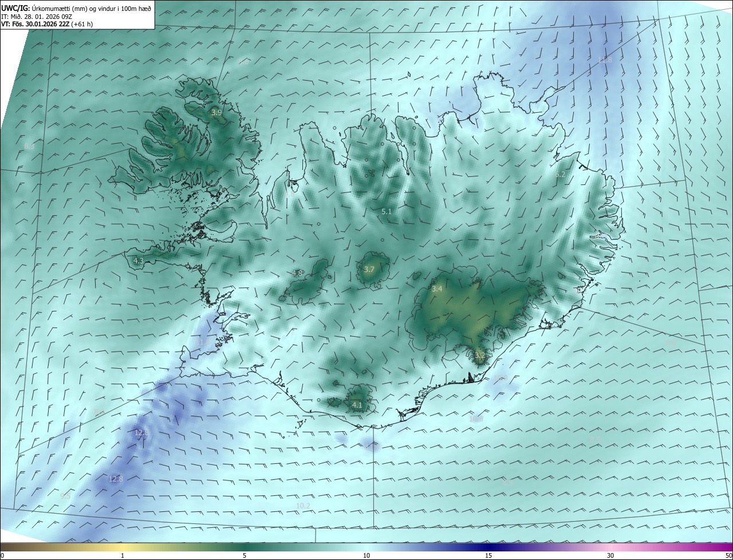The width and height of the screenshot is (733, 560).
Task: Click the 10 tick on the color scale
Action: click(x=366, y=555)
